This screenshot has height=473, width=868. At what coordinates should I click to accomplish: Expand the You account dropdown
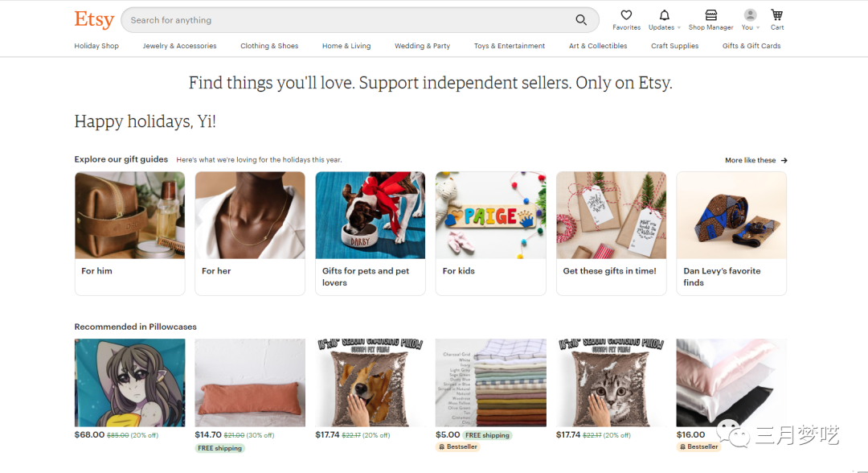[757, 27]
